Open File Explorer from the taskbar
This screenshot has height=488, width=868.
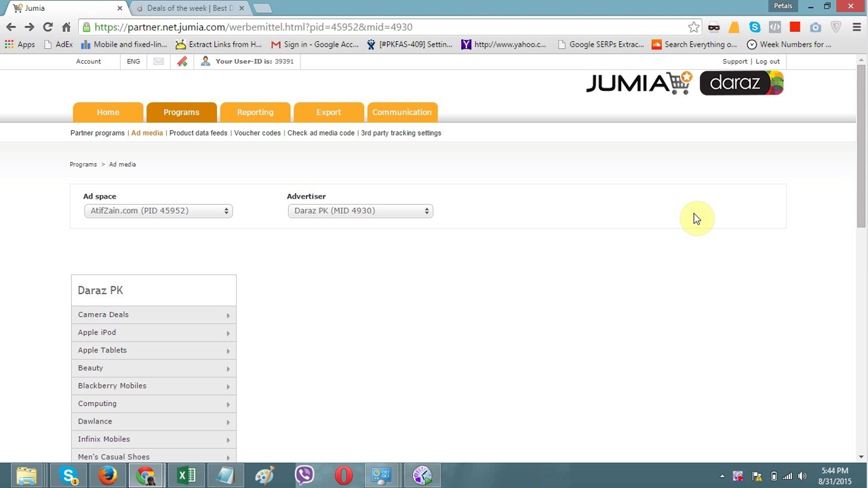click(26, 476)
